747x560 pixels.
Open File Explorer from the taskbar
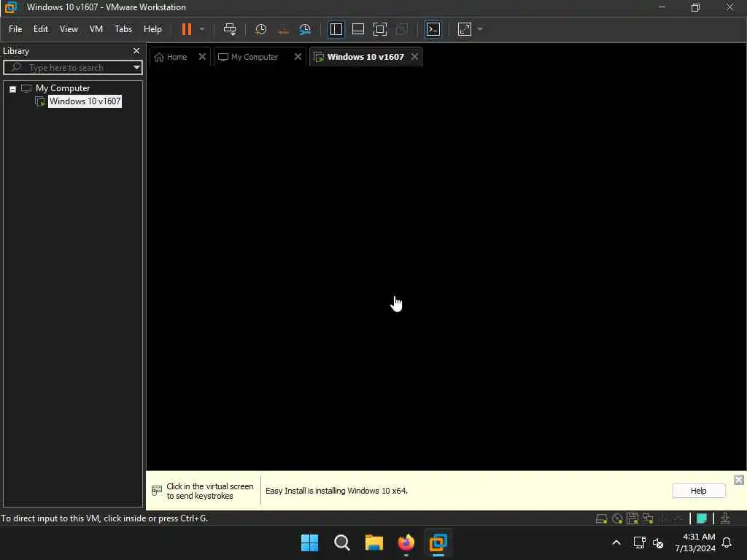(374, 542)
